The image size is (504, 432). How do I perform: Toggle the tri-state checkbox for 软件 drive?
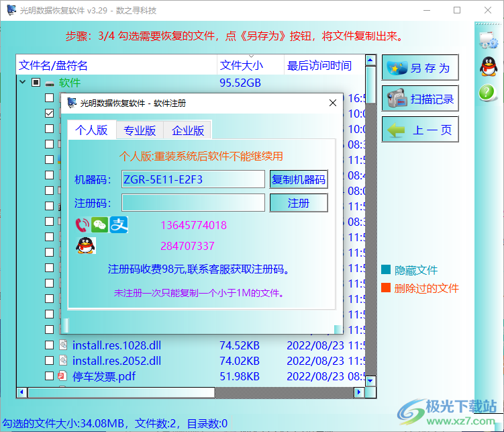(36, 83)
